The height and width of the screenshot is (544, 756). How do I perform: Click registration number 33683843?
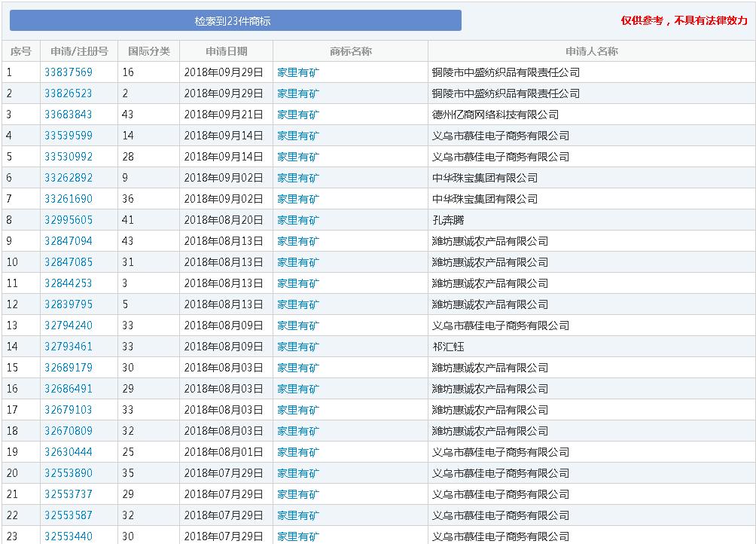(x=69, y=115)
